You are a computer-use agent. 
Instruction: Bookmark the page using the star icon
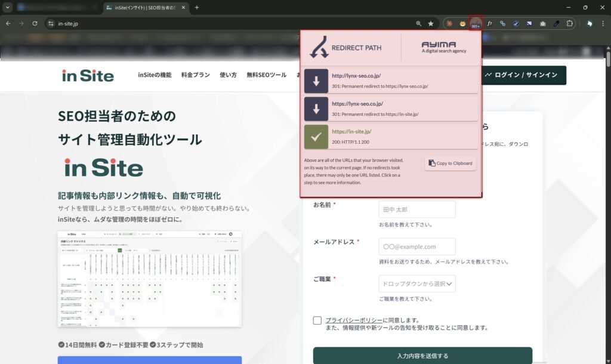coord(431,23)
